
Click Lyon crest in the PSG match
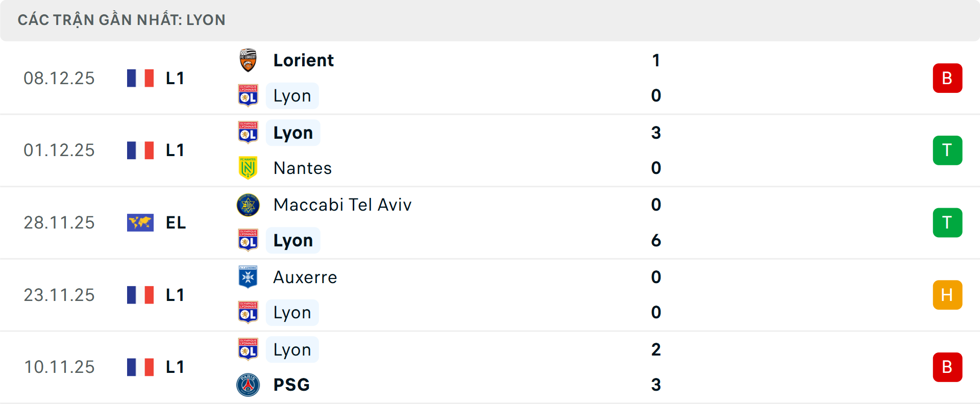pyautogui.click(x=248, y=349)
